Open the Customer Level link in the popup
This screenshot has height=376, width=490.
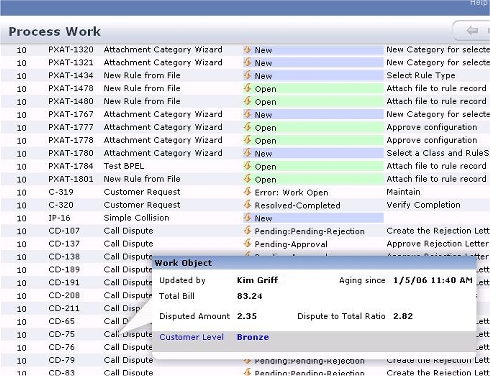click(191, 337)
